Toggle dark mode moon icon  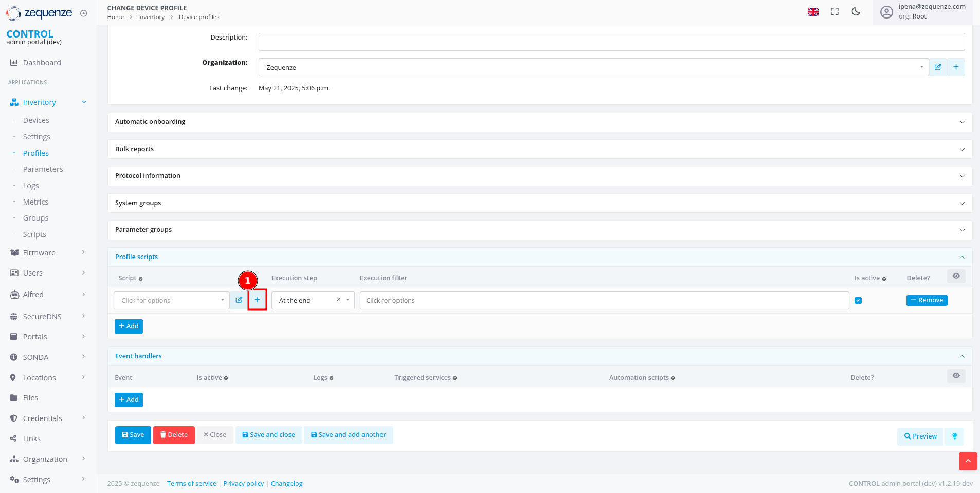click(856, 12)
